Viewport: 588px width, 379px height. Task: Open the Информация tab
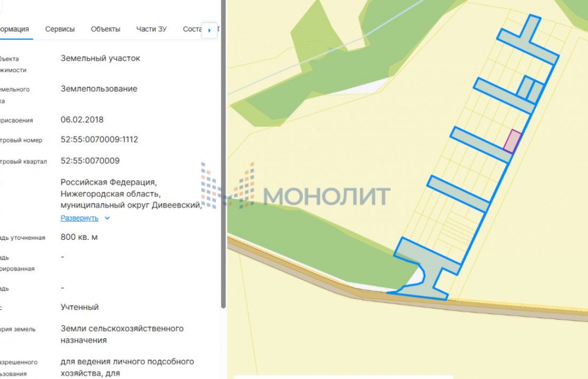15,29
